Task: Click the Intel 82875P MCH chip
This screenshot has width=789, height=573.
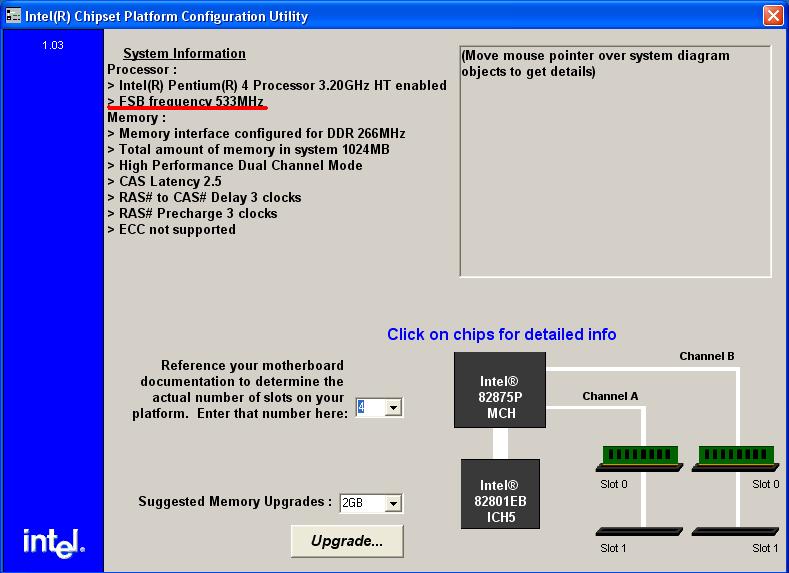Action: pos(500,390)
